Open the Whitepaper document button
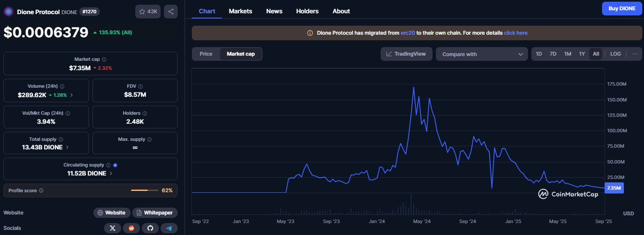The height and width of the screenshot is (235, 644). click(x=155, y=213)
